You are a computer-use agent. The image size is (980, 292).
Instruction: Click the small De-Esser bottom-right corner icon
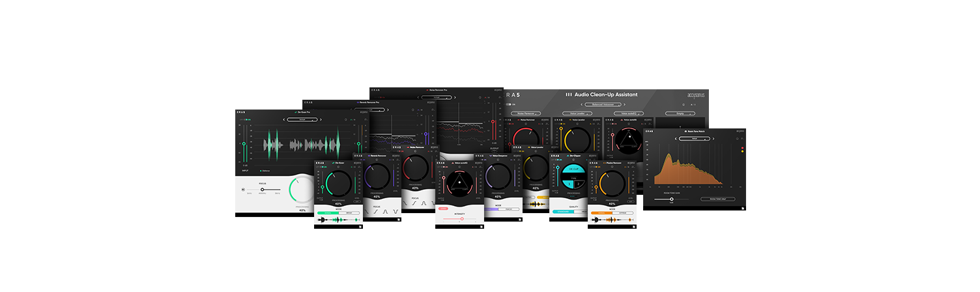pyautogui.click(x=360, y=226)
